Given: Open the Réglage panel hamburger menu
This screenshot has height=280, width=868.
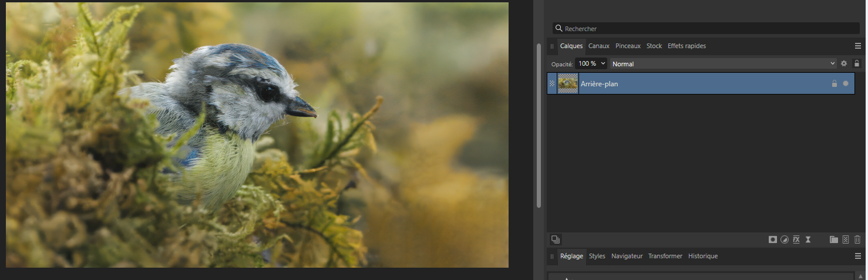Looking at the screenshot, I should coord(858,256).
